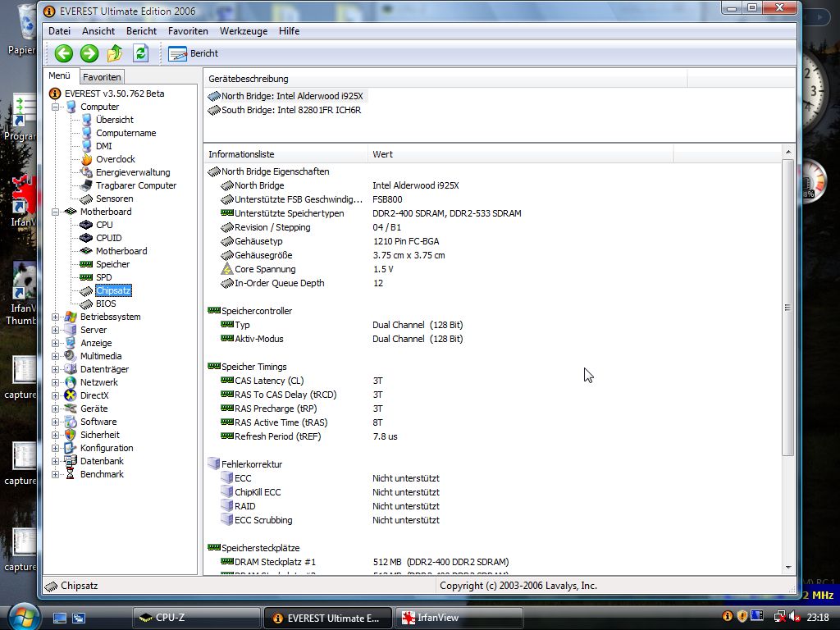The image size is (840, 630).
Task: Select the Energieverwaltung tree icon
Action: [x=86, y=172]
